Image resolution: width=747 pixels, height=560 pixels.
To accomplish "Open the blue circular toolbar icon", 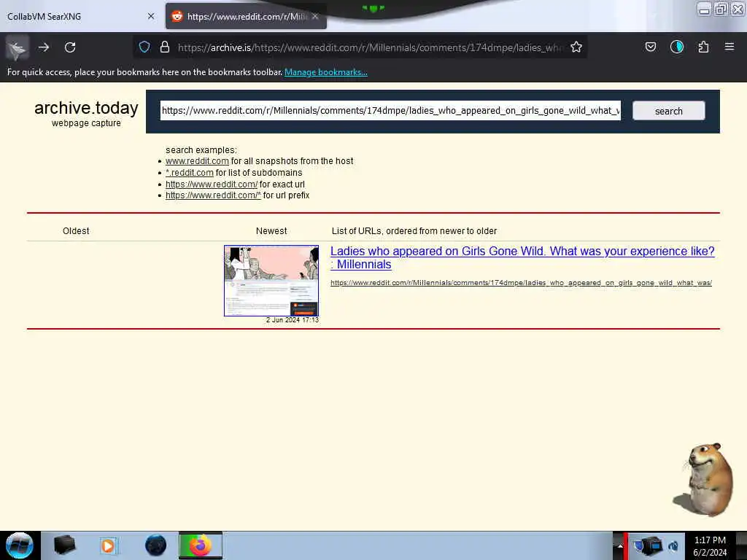I will pos(676,47).
